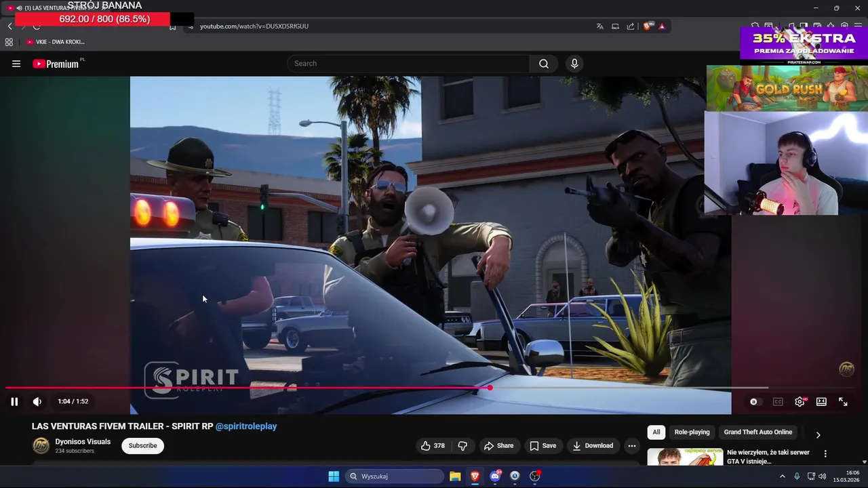Show more filter chips arrow
The height and width of the screenshot is (488, 868).
818,434
